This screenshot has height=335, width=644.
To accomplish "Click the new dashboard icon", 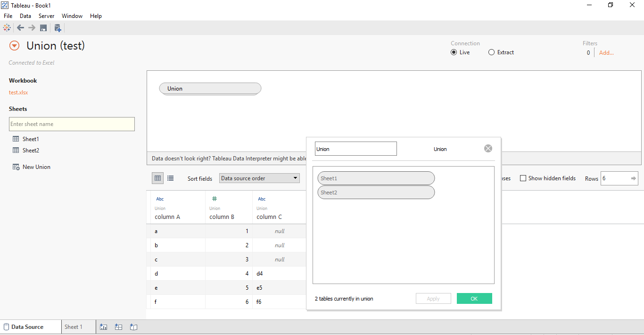I will [x=119, y=327].
